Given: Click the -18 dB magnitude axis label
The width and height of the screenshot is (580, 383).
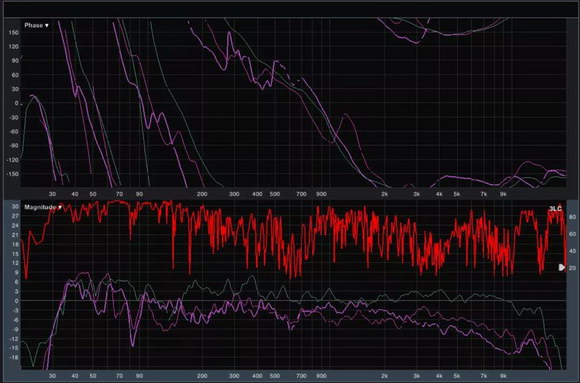Looking at the screenshot, I should (x=14, y=357).
